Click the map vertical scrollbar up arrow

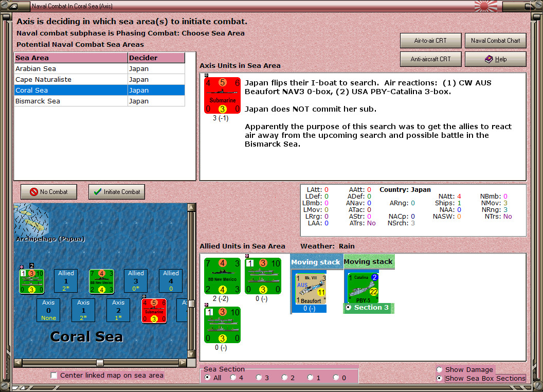click(x=191, y=208)
